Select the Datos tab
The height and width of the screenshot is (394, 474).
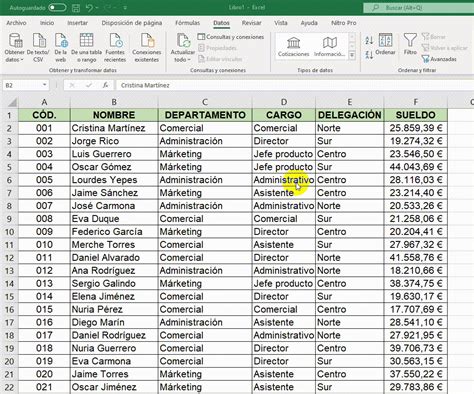(x=221, y=23)
